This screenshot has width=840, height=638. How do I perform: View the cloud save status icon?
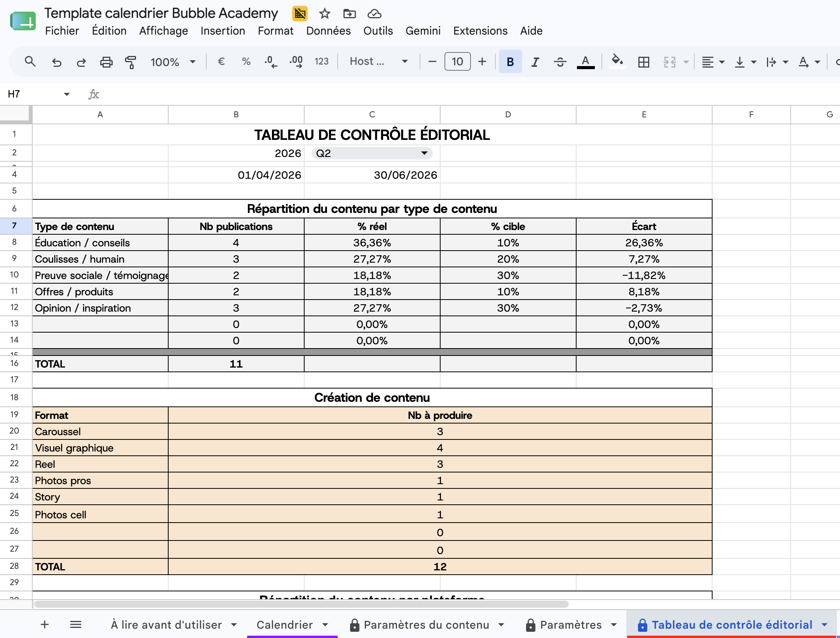[x=374, y=14]
